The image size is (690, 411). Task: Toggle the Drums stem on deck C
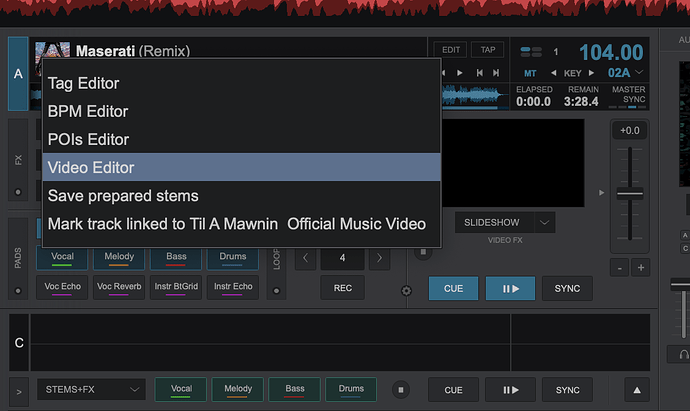point(351,389)
